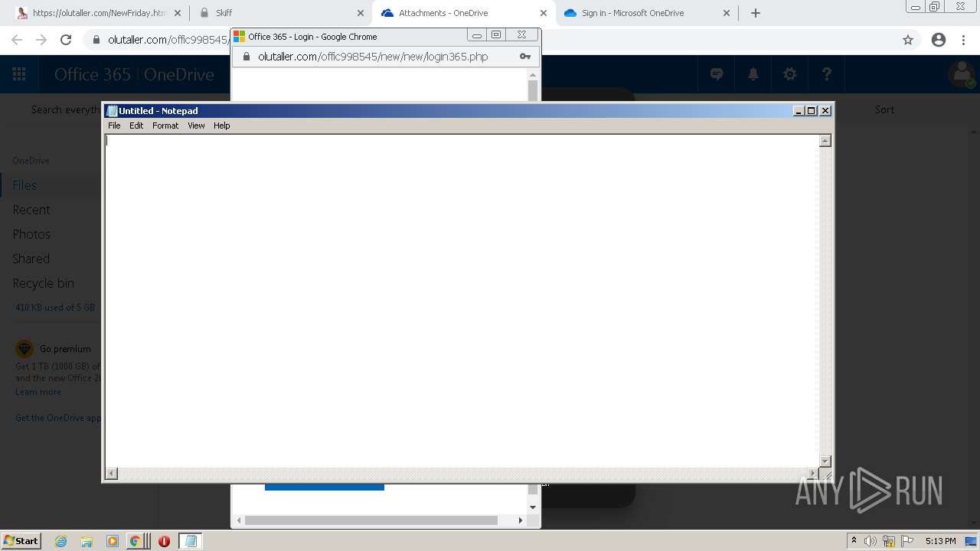This screenshot has width=980, height=551.
Task: Click the blue button in login popup
Action: (325, 487)
